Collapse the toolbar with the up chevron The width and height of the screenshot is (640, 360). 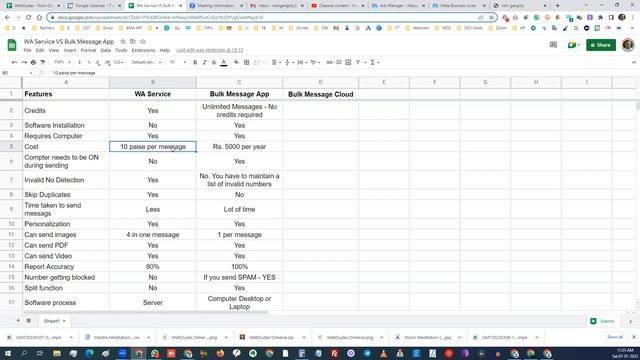tap(633, 62)
